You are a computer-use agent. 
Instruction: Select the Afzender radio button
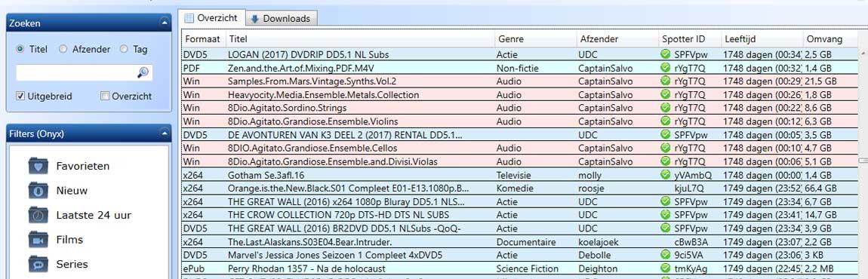[x=63, y=49]
